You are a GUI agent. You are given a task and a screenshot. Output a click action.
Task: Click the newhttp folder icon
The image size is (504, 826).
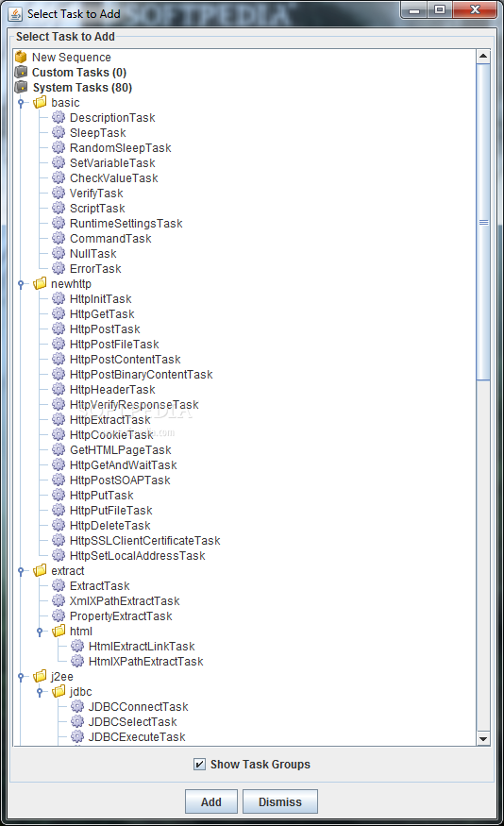(x=40, y=283)
